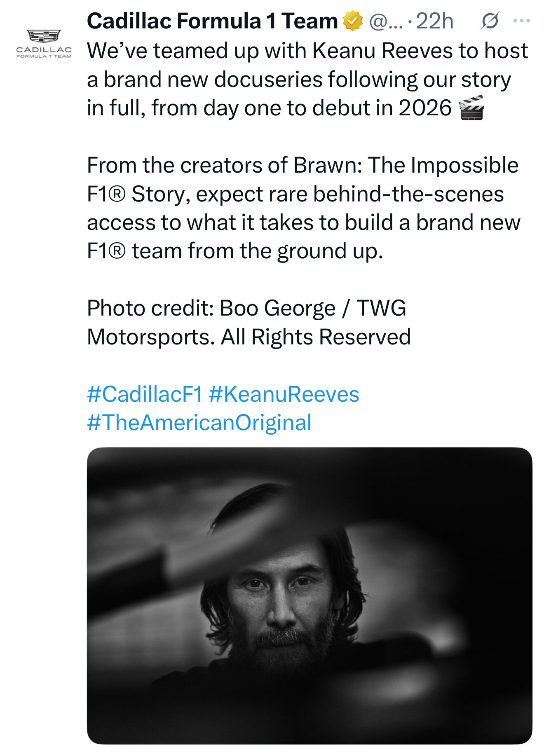Open the #KeanuReeves hashtag
544x756 pixels.
(x=284, y=394)
